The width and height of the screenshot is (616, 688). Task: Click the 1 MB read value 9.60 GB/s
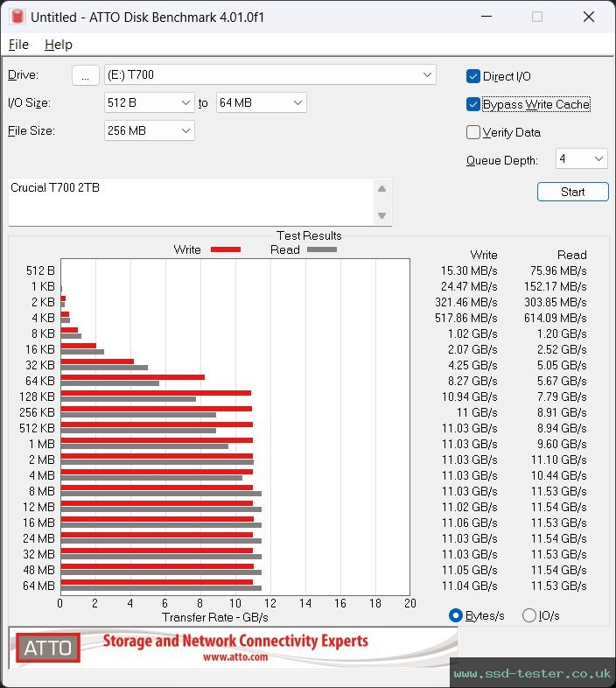point(562,444)
